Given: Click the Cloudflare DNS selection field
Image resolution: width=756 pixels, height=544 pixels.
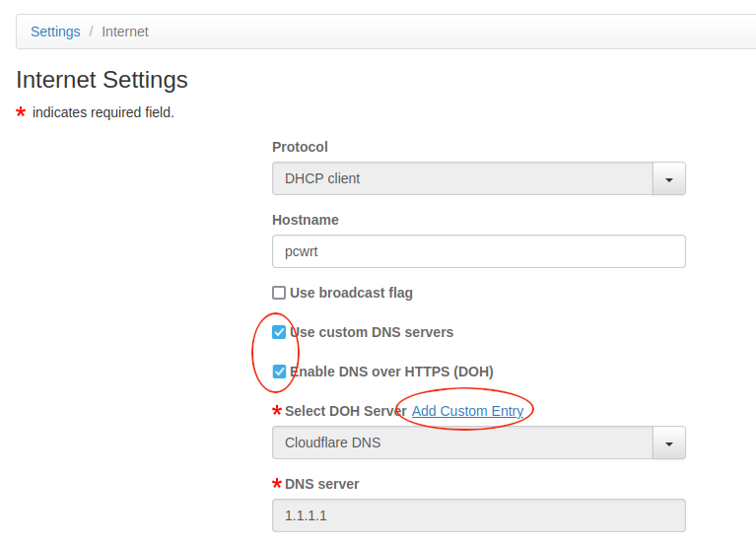Looking at the screenshot, I should click(461, 443).
